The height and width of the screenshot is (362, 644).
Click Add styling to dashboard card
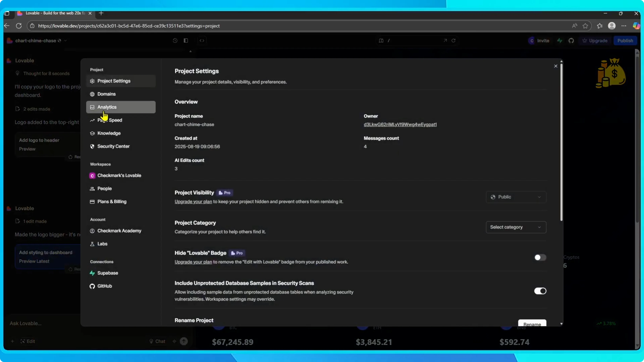[47, 257]
